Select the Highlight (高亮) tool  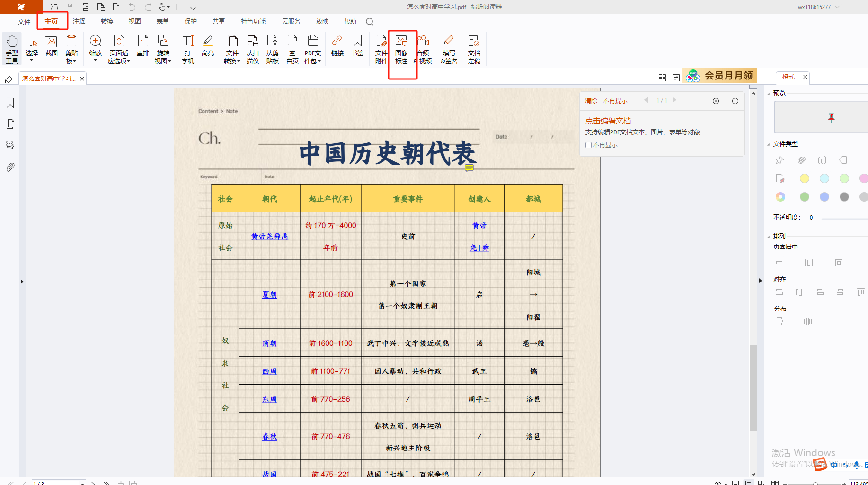(x=207, y=46)
